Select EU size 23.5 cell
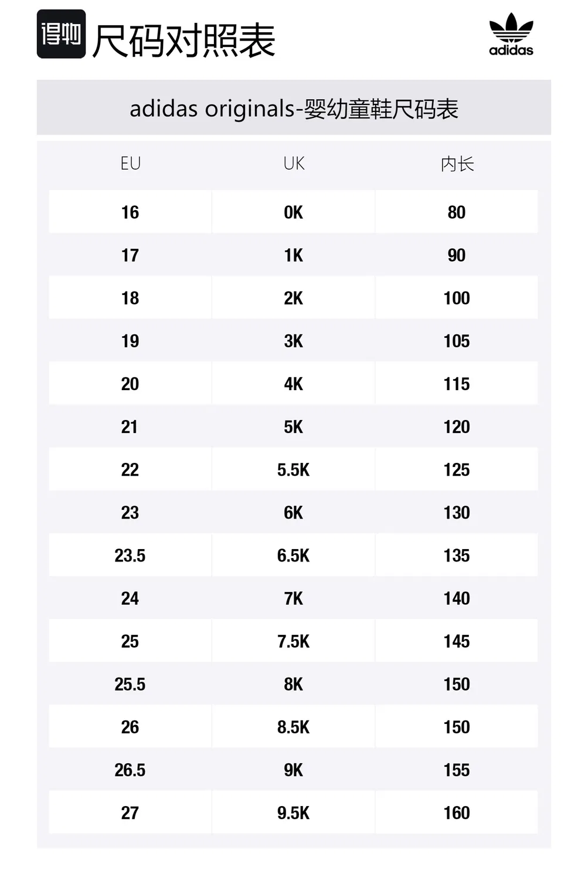The height and width of the screenshot is (880, 588). (x=130, y=555)
